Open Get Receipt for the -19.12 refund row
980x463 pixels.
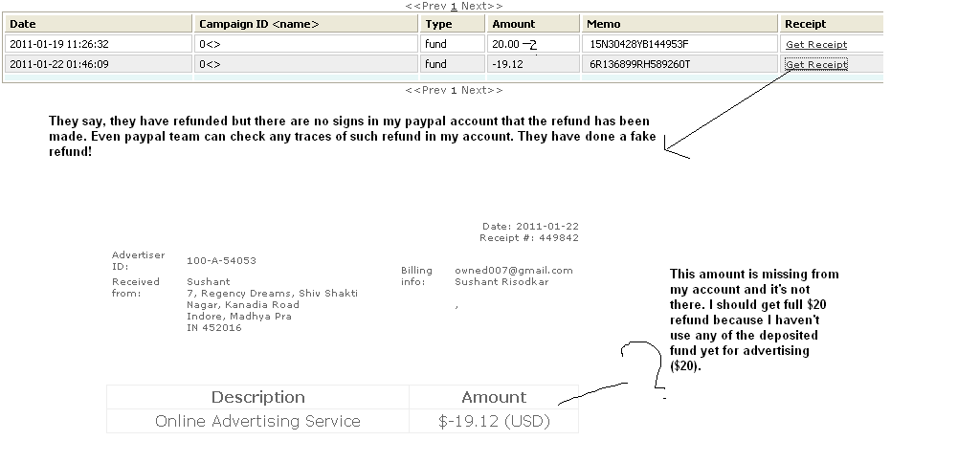click(x=815, y=64)
